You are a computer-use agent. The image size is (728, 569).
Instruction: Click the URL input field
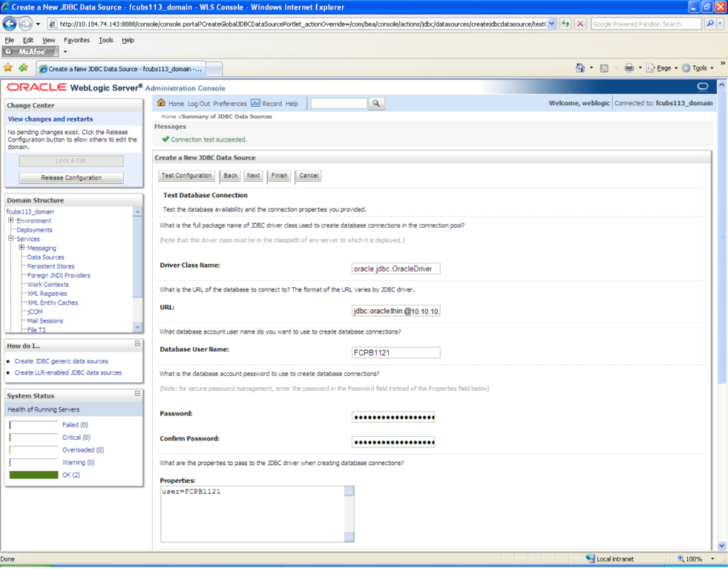click(x=396, y=311)
